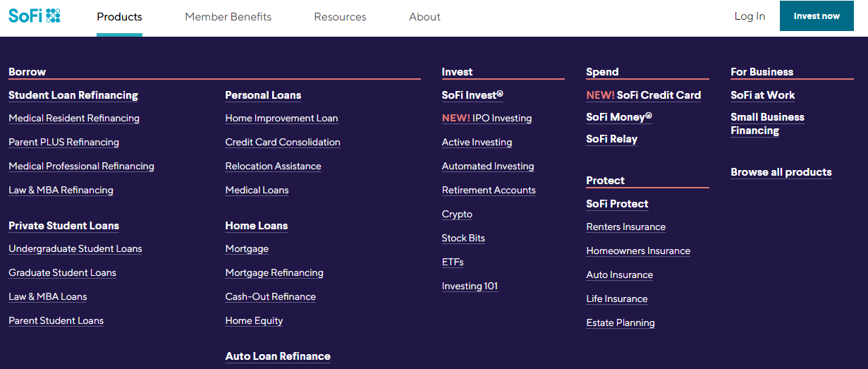Select Renters Insurance
This screenshot has width=868, height=369.
[625, 227]
